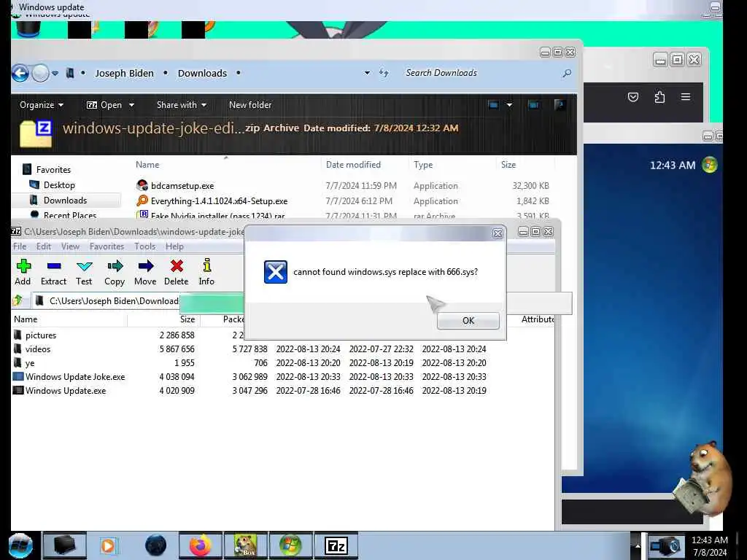The width and height of the screenshot is (747, 560).
Task: Click the Explorer Forward button
Action: coord(41,74)
